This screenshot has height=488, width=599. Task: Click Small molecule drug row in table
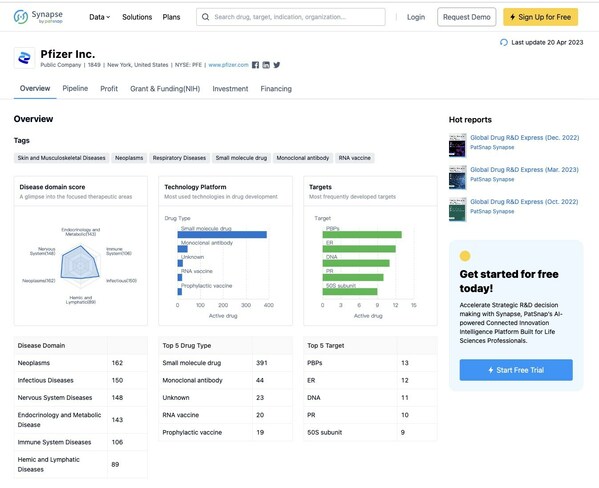click(x=225, y=363)
